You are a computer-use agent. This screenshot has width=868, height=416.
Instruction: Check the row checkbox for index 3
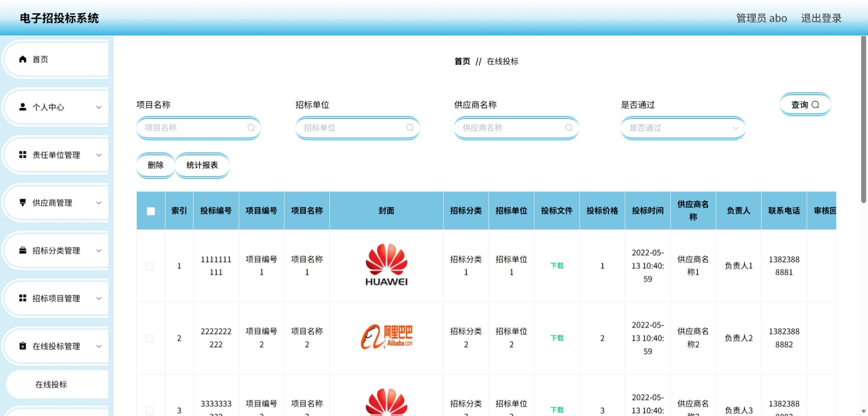click(150, 411)
